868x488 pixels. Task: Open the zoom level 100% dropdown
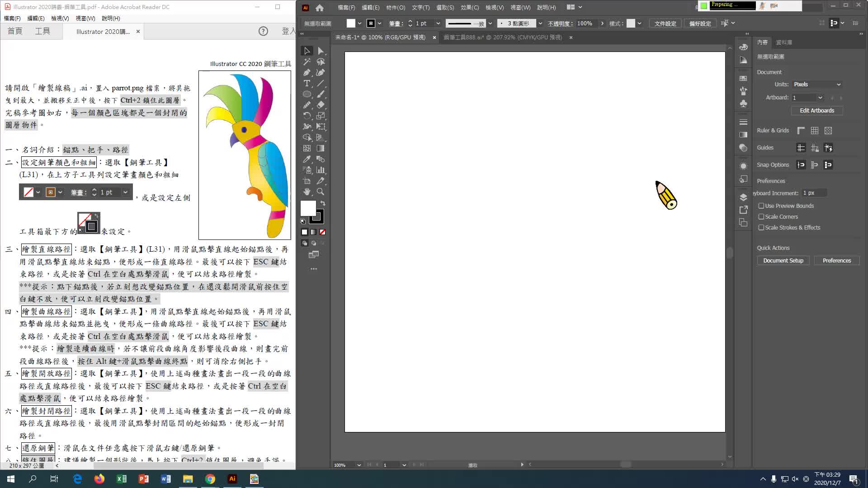click(x=359, y=465)
